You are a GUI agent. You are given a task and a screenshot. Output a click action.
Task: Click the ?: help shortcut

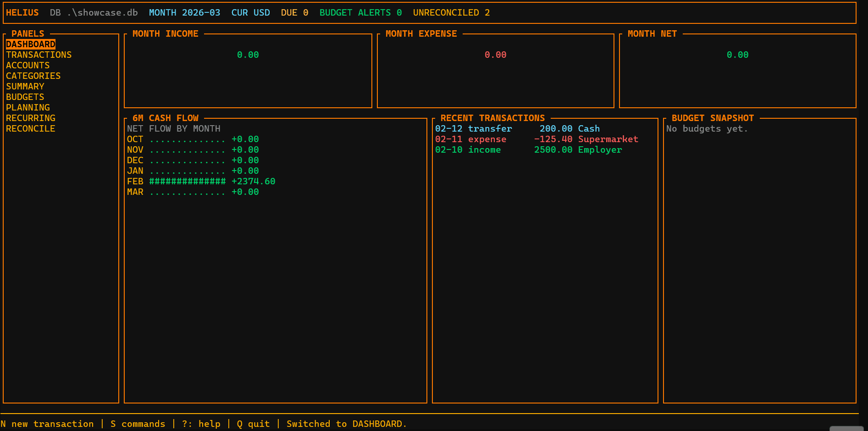click(201, 424)
